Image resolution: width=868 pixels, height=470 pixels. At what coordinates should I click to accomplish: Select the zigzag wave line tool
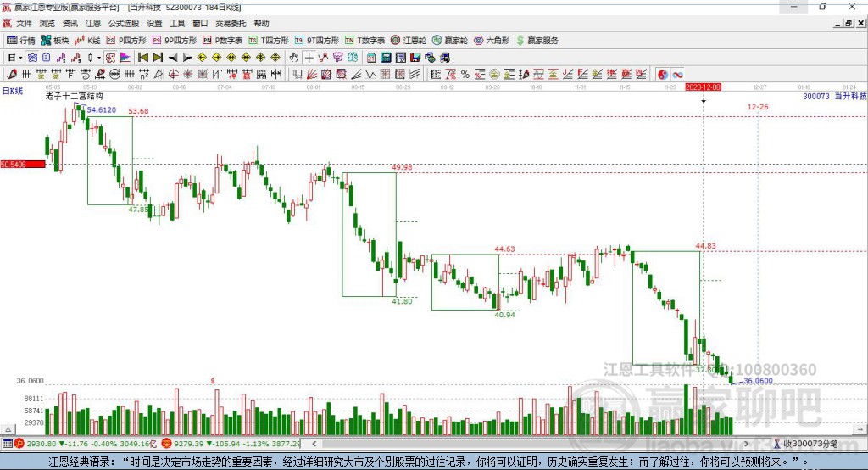370,75
